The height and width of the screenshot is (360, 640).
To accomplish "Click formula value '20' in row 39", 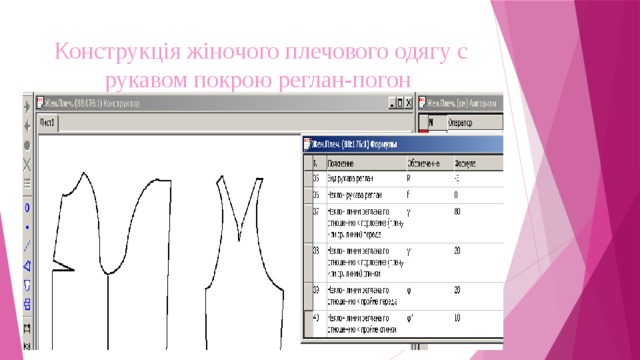I will (457, 290).
